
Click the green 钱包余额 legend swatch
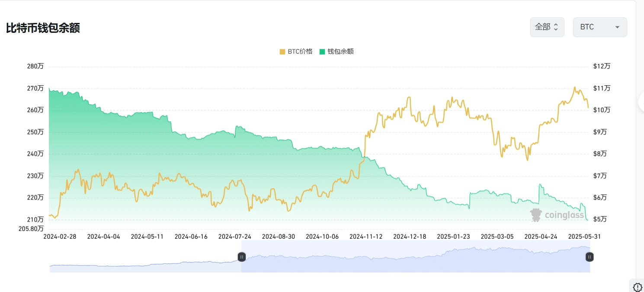(x=322, y=51)
